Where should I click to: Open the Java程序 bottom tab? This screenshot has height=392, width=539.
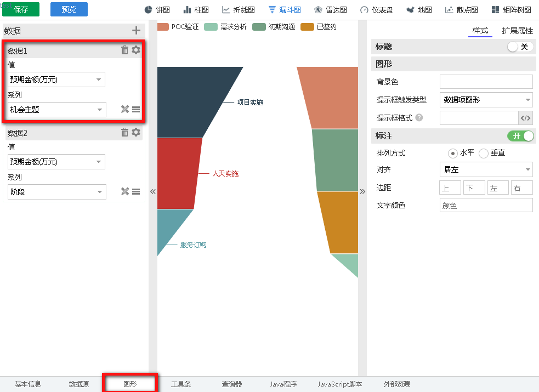tap(283, 384)
